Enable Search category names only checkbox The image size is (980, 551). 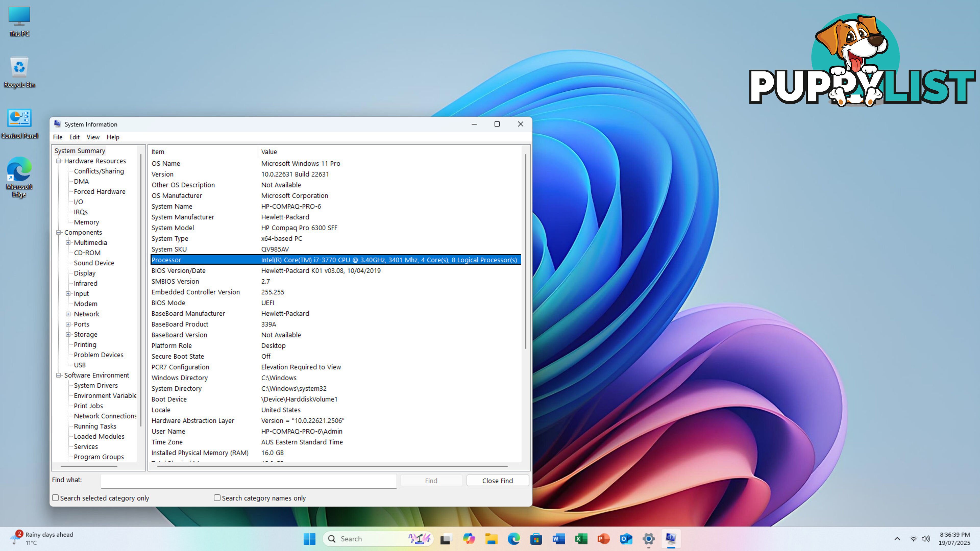pyautogui.click(x=217, y=498)
